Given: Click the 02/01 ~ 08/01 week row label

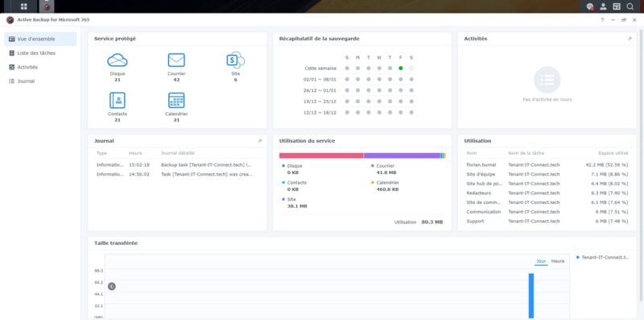Looking at the screenshot, I should pos(320,79).
